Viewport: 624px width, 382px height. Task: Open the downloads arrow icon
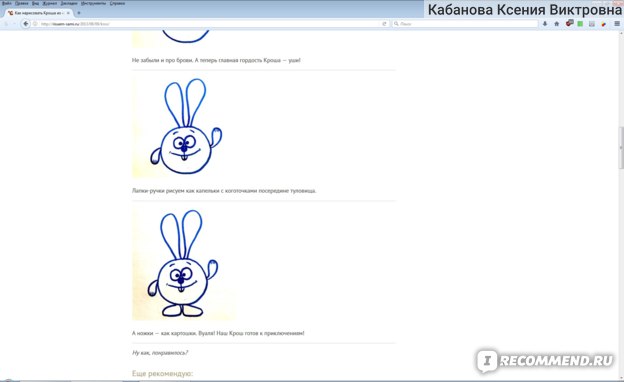tap(545, 24)
